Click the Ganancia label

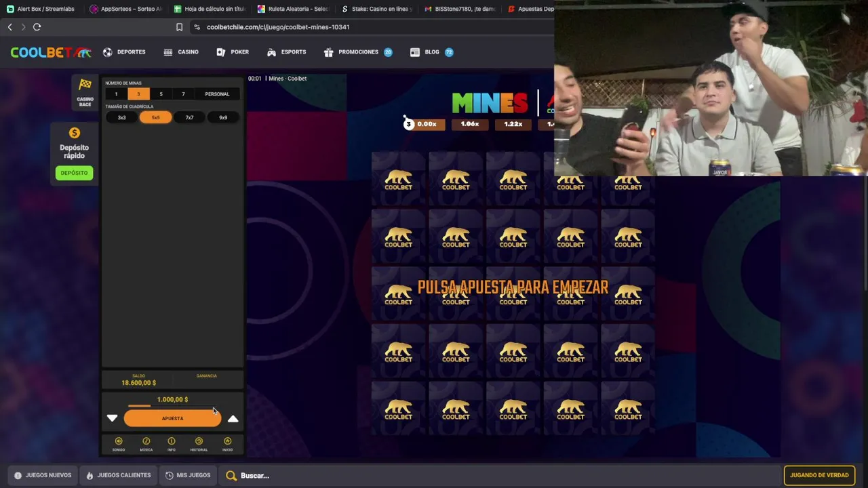point(206,376)
